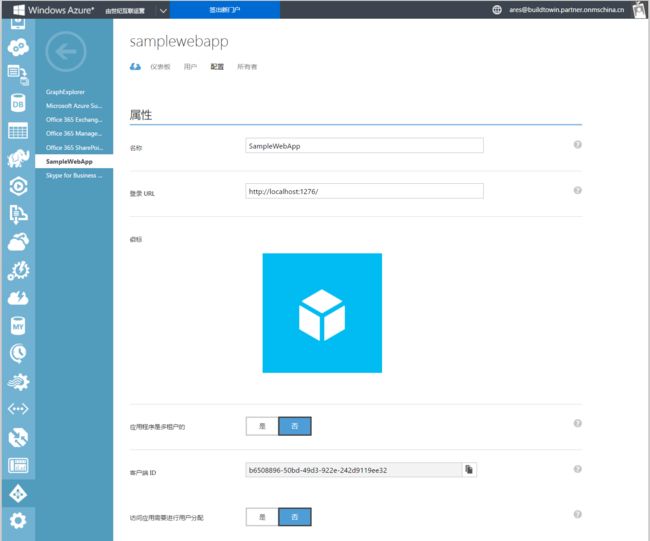
Task: Expand the subscription chevron dropdown in header
Action: point(163,10)
